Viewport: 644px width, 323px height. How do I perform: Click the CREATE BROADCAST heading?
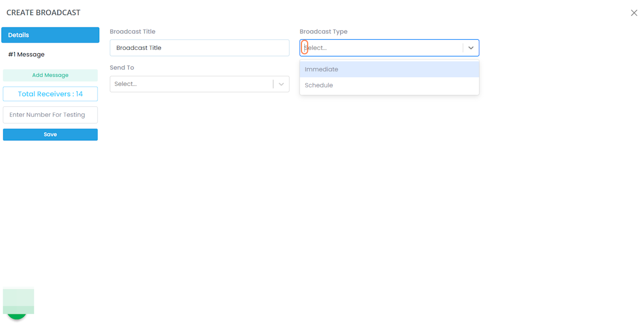43,12
